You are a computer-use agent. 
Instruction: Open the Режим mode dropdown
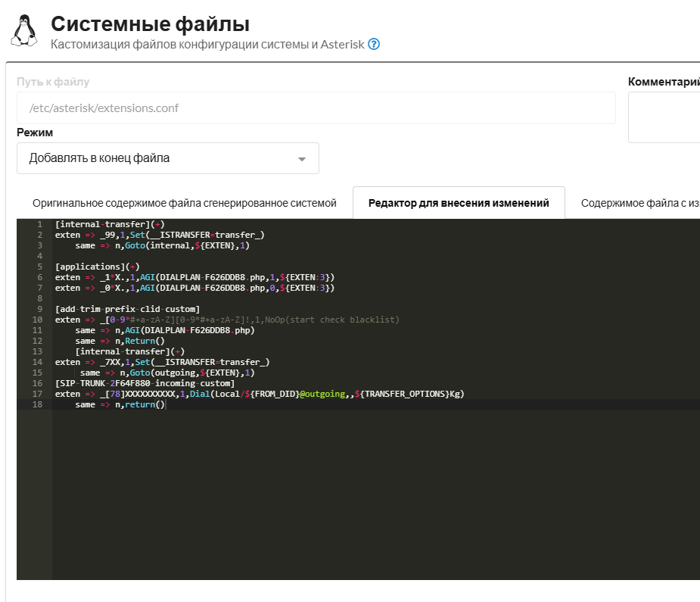pyautogui.click(x=168, y=158)
